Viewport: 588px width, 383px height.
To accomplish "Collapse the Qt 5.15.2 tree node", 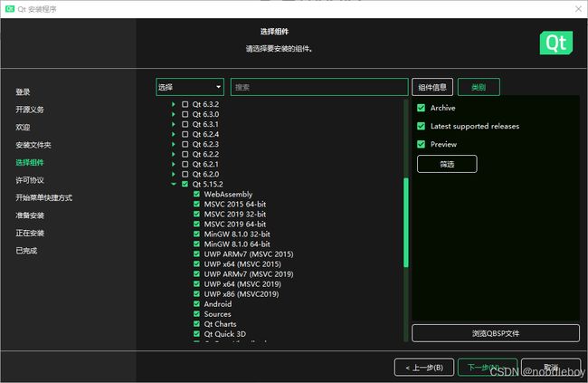I will pyautogui.click(x=174, y=184).
